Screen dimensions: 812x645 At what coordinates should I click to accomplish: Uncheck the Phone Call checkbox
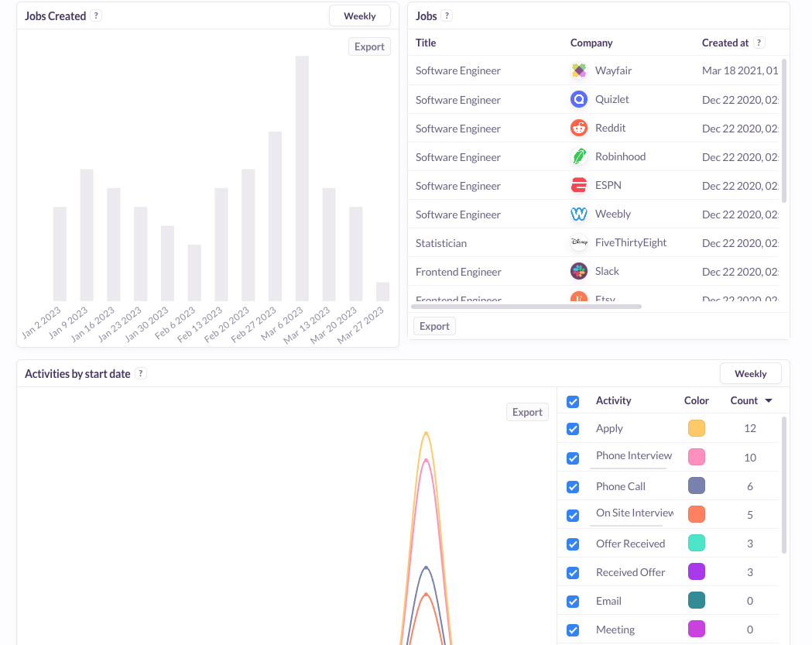[x=573, y=487]
